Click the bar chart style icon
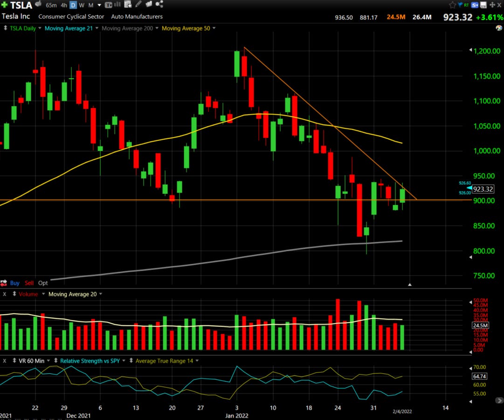 tap(117, 5)
